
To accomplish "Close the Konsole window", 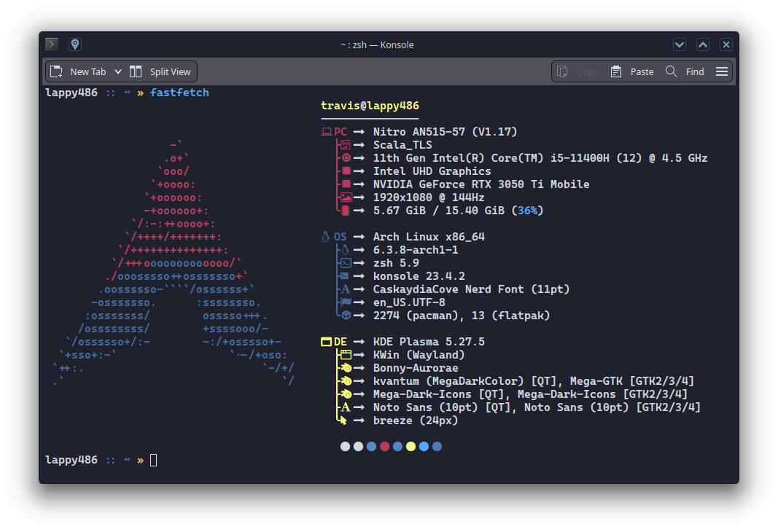I will pyautogui.click(x=726, y=44).
